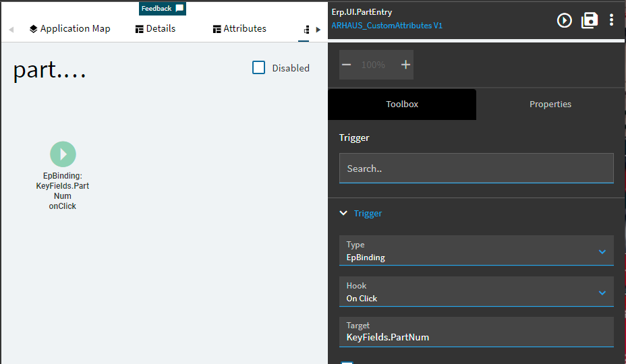This screenshot has width=626, height=364.
Task: Open the three-dot overflow menu
Action: coord(611,20)
